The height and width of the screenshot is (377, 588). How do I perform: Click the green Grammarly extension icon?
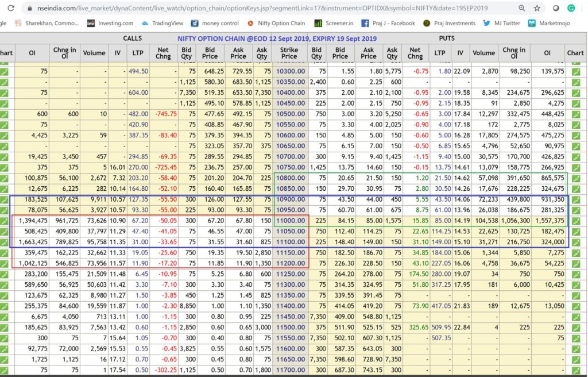click(571, 8)
